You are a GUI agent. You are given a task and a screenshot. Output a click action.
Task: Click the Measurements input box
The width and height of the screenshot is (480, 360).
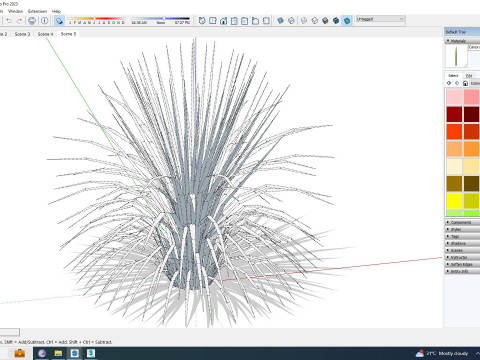[x=10, y=332]
